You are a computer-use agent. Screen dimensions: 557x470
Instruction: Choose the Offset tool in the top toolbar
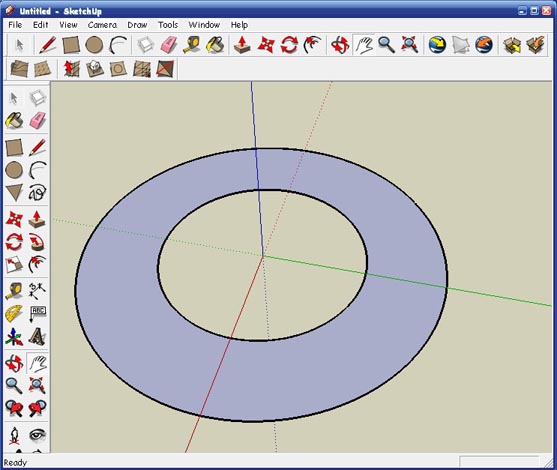(x=313, y=45)
